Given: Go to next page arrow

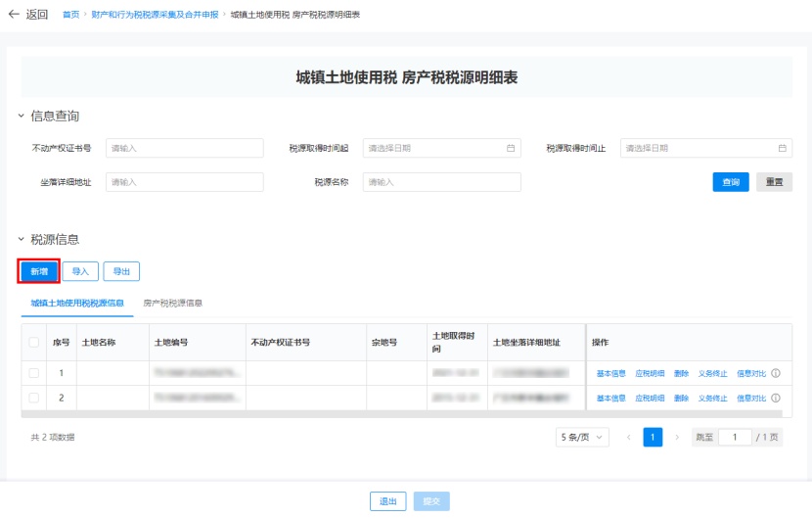Looking at the screenshot, I should point(677,438).
